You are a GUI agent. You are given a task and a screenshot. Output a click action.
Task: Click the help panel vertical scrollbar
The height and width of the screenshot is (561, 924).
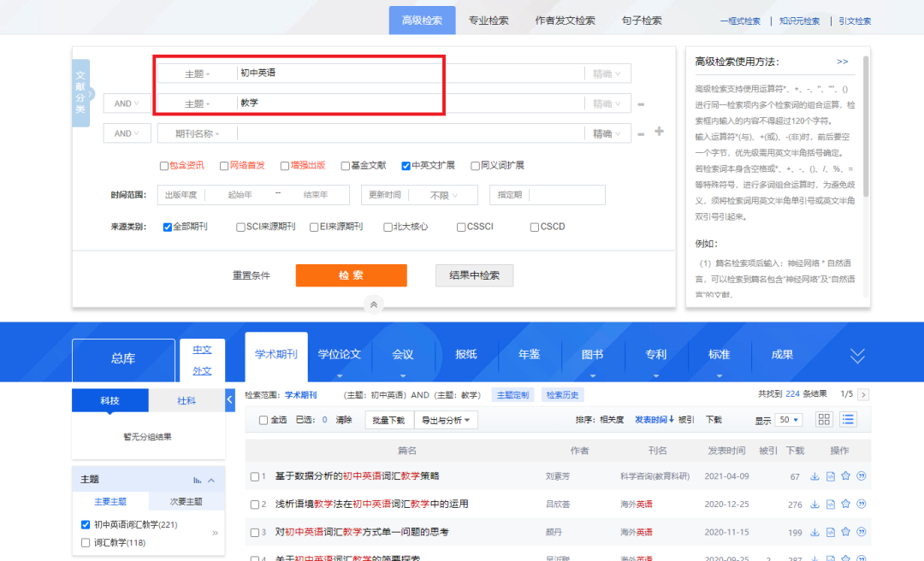pyautogui.click(x=866, y=126)
